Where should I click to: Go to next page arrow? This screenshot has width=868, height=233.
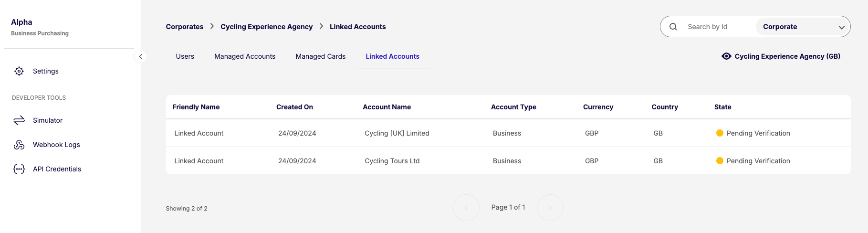pyautogui.click(x=550, y=208)
